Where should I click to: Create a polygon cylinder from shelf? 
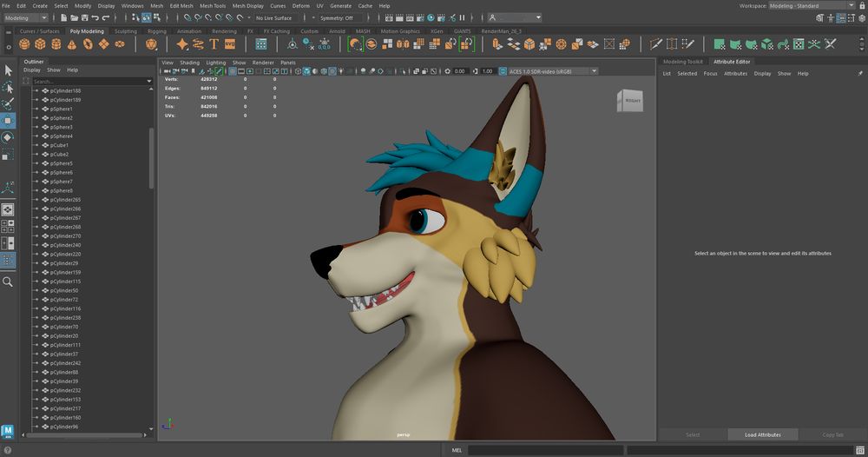coord(56,43)
